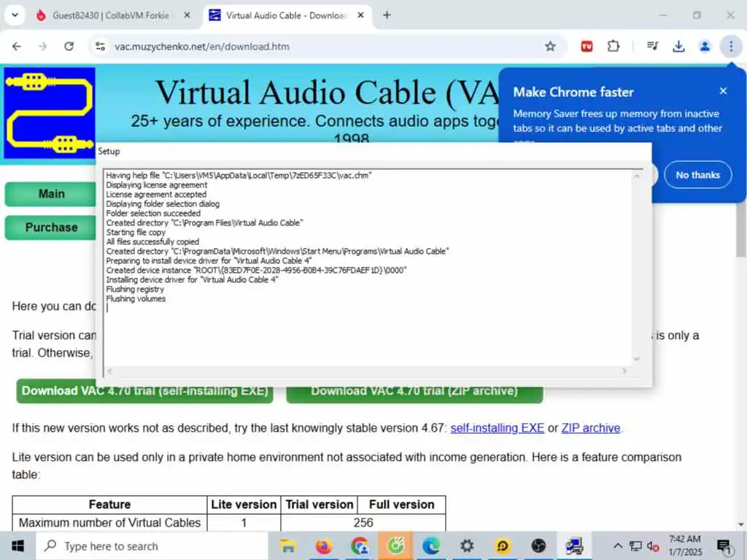Click the Feature table header cell
Image resolution: width=747 pixels, height=560 pixels.
[109, 505]
